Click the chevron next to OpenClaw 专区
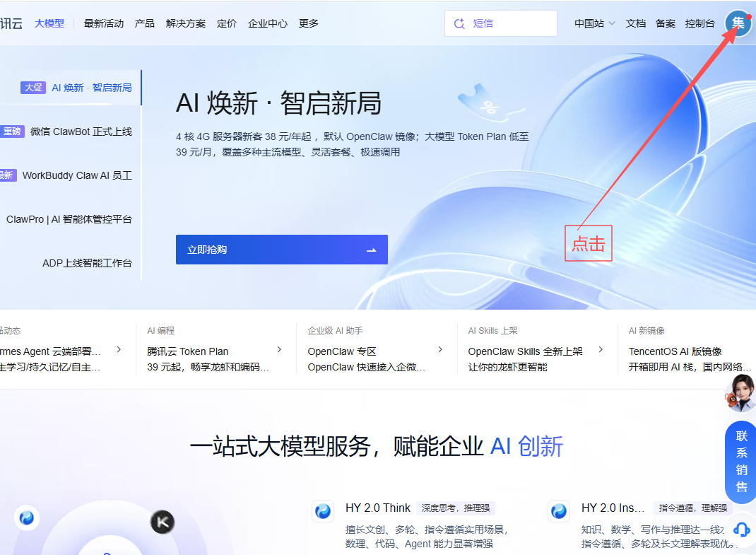The width and height of the screenshot is (756, 555). coord(440,350)
